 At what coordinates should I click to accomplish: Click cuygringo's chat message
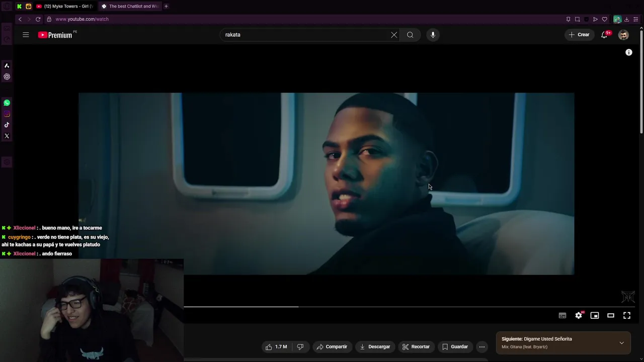(55, 241)
